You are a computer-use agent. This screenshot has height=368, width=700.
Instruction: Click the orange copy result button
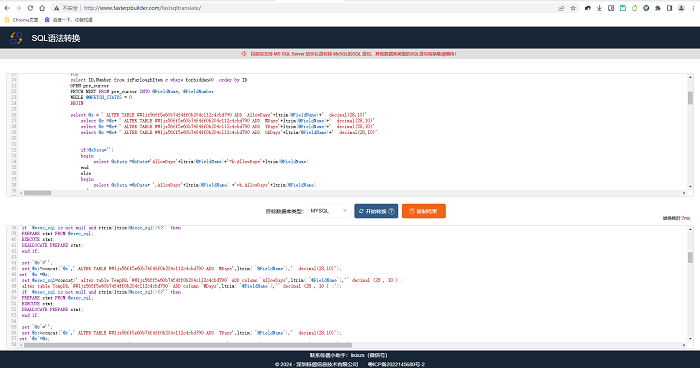[x=424, y=211]
